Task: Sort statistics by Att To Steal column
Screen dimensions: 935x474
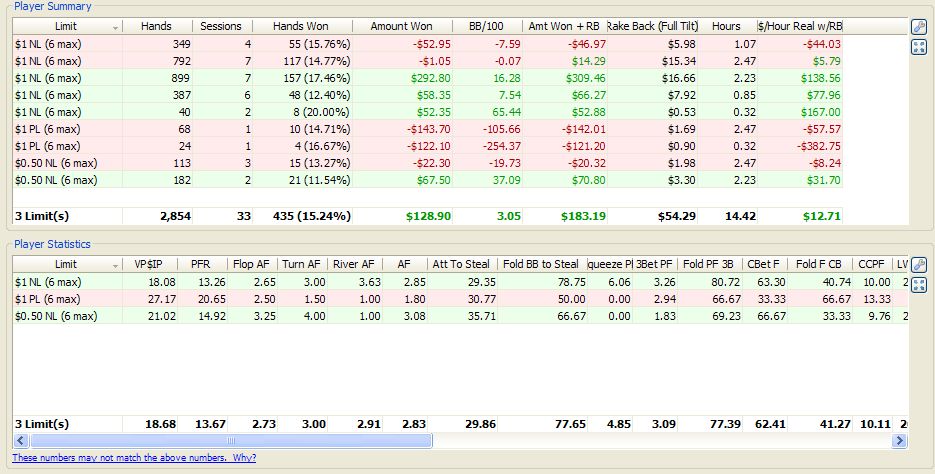Action: tap(460, 264)
